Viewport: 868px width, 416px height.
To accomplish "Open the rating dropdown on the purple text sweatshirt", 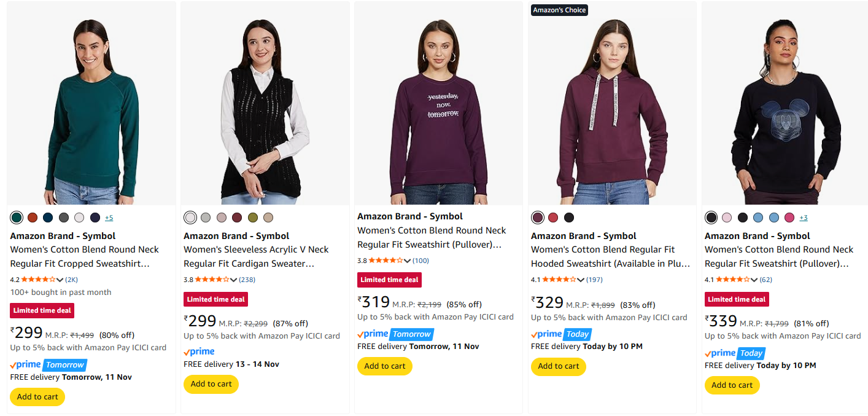I will (x=407, y=261).
